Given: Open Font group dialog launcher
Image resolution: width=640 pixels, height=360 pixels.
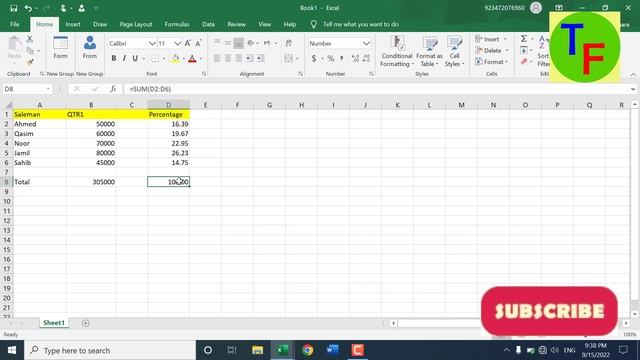Looking at the screenshot, I should click(x=204, y=74).
